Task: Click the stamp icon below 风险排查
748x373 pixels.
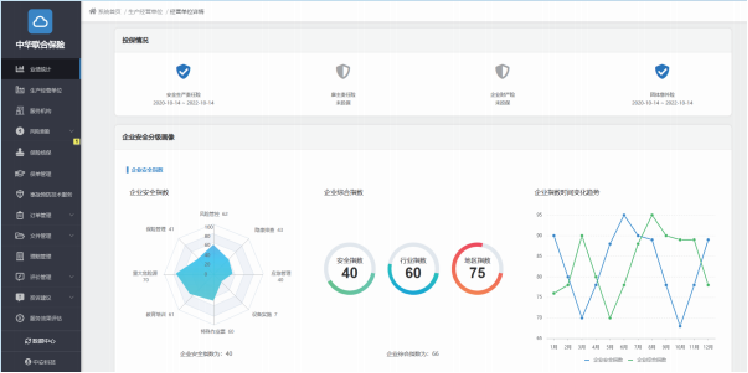Action: (x=20, y=153)
